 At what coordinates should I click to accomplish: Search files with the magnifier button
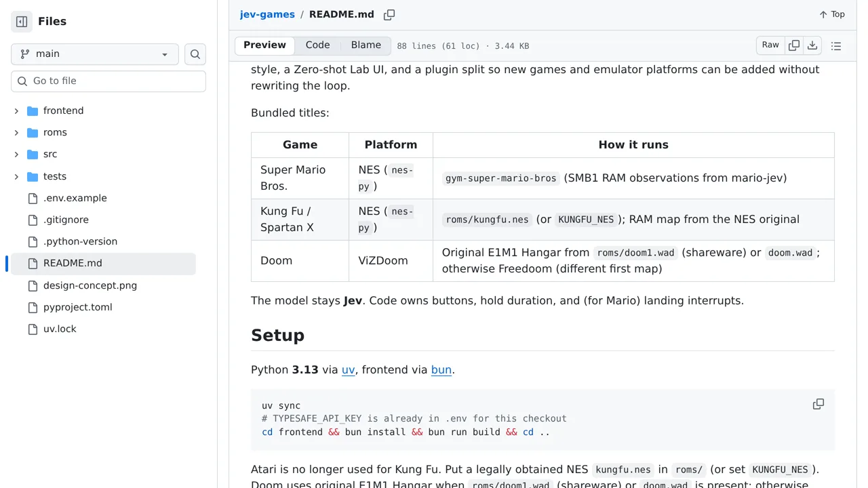(x=195, y=54)
